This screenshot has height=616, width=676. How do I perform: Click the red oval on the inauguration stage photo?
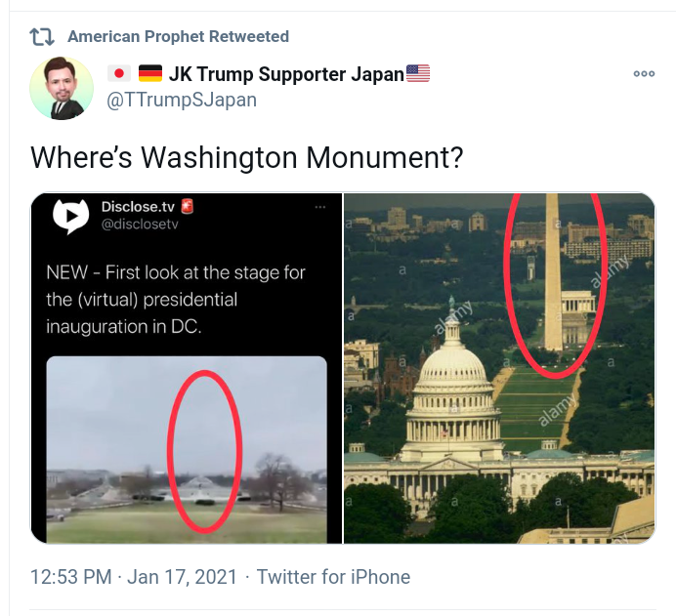point(204,447)
